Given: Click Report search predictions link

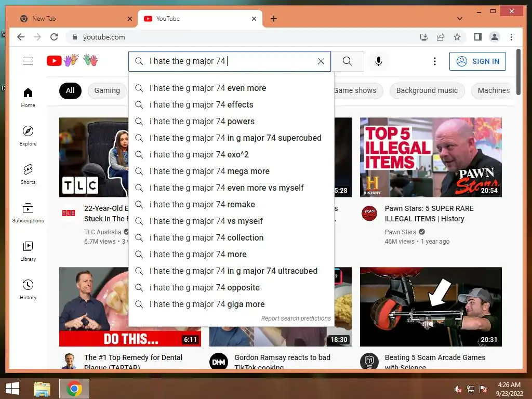Looking at the screenshot, I should tap(296, 318).
